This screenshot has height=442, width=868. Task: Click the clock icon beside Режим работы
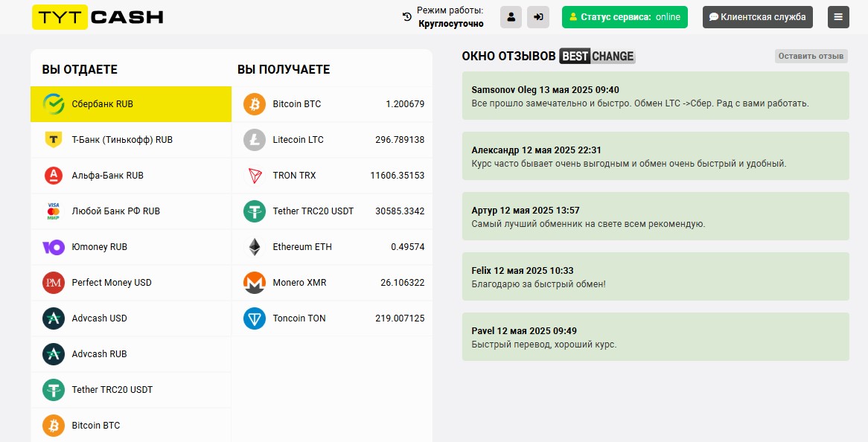click(407, 17)
